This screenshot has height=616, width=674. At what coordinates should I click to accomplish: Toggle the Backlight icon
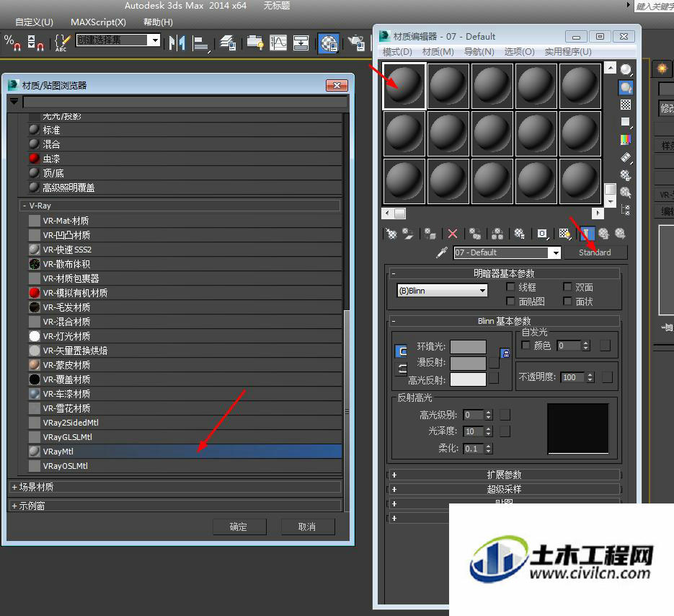626,88
